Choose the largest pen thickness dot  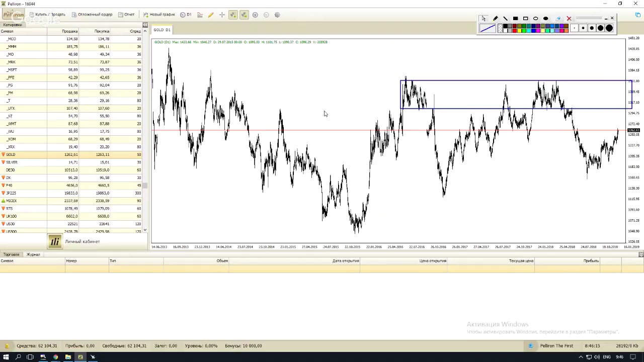pyautogui.click(x=609, y=28)
